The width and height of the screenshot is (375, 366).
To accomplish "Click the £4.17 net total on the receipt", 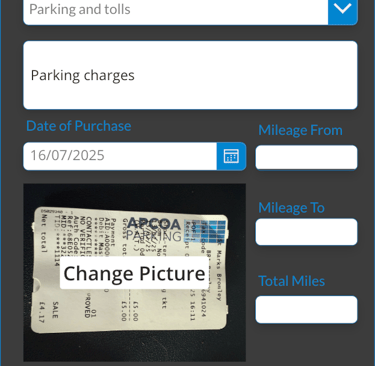I will (x=42, y=312).
